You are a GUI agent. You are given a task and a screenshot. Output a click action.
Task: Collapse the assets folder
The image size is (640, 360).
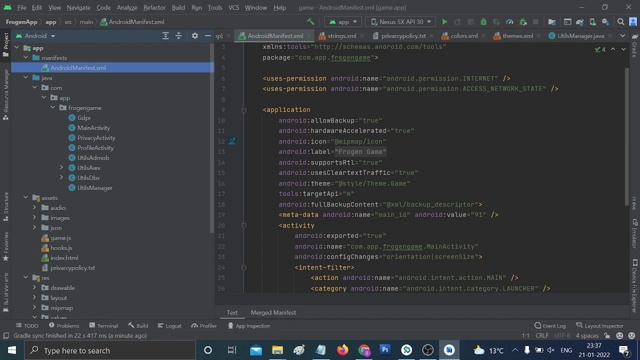pos(26,198)
